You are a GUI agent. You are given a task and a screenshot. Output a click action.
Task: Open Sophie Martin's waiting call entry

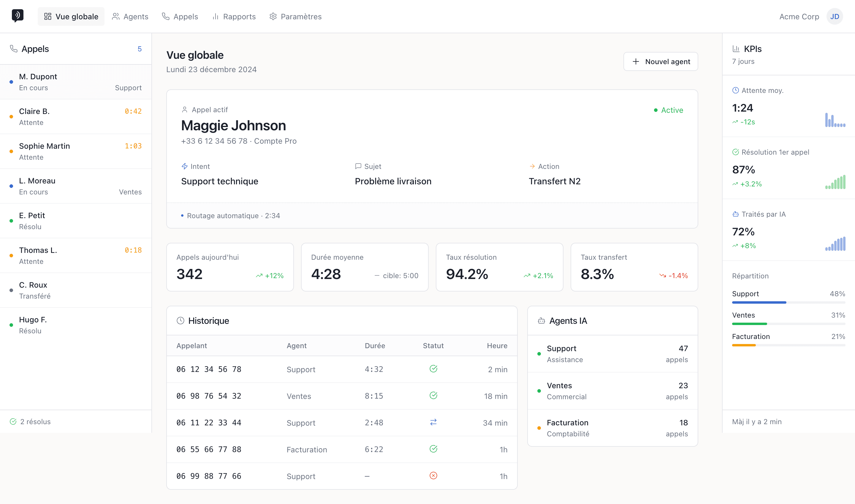(x=75, y=151)
